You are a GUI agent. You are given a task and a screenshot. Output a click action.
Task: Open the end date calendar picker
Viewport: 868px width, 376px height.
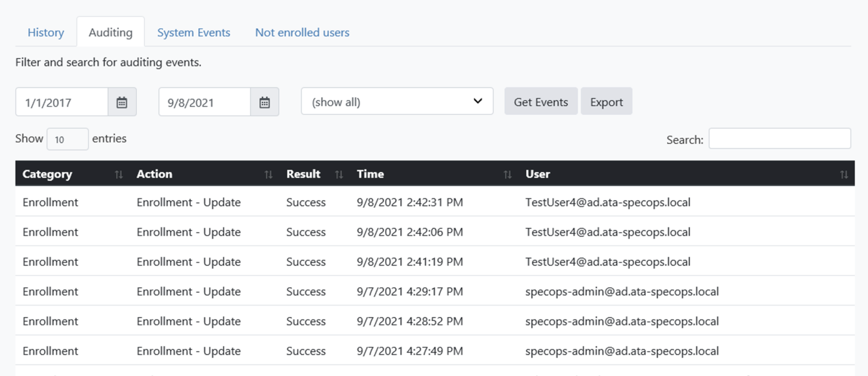tap(265, 102)
